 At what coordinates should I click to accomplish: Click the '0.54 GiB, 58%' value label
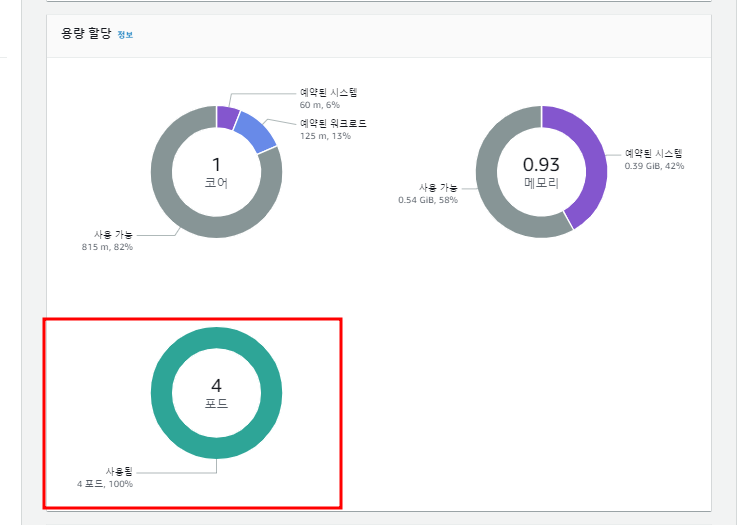(428, 200)
